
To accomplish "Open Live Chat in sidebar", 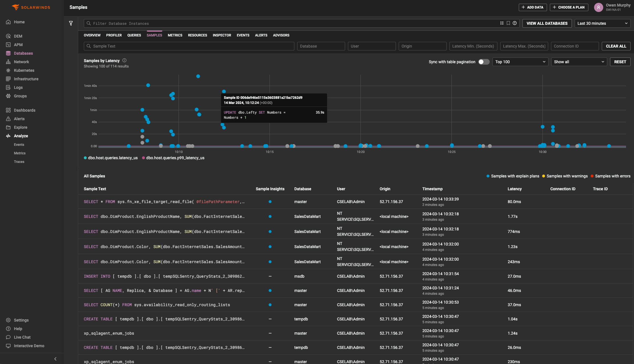I will tap(22, 337).
